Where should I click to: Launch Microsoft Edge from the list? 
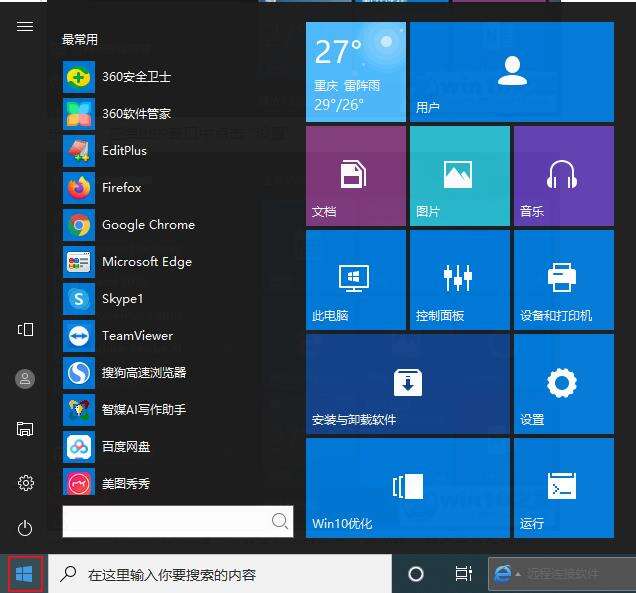(127, 262)
